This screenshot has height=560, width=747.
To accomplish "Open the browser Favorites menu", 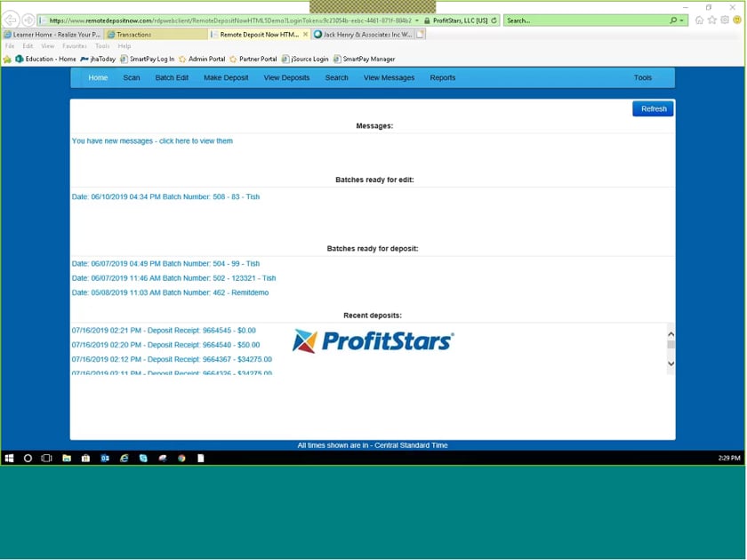I will pos(75,46).
